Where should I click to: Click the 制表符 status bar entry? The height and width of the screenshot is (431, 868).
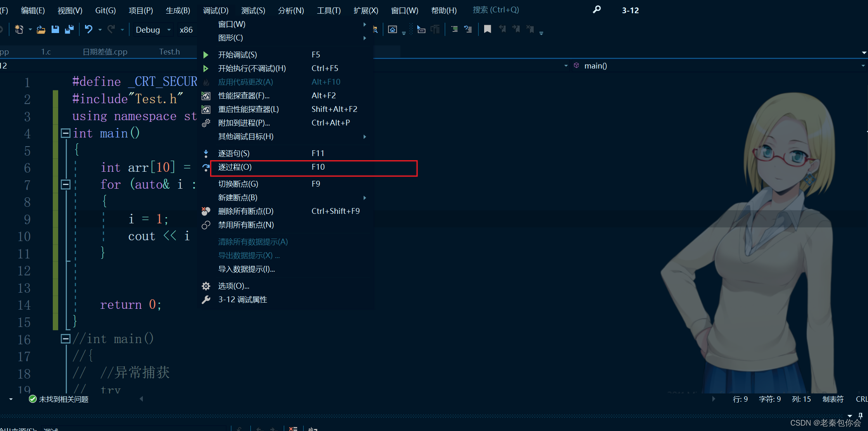tap(833, 399)
